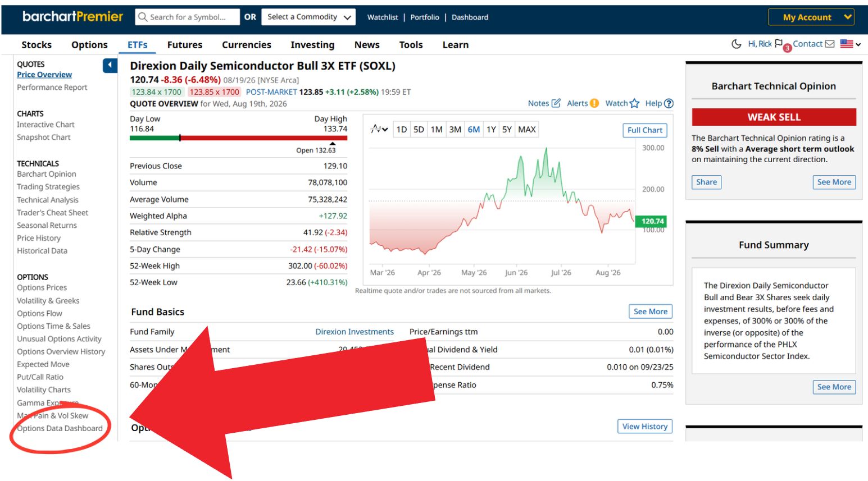868x481 pixels.
Task: Open chart type selector dropdown
Action: (379, 130)
